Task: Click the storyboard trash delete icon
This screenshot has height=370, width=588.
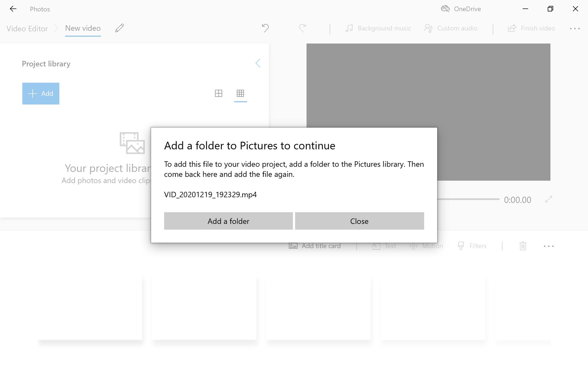Action: click(523, 246)
